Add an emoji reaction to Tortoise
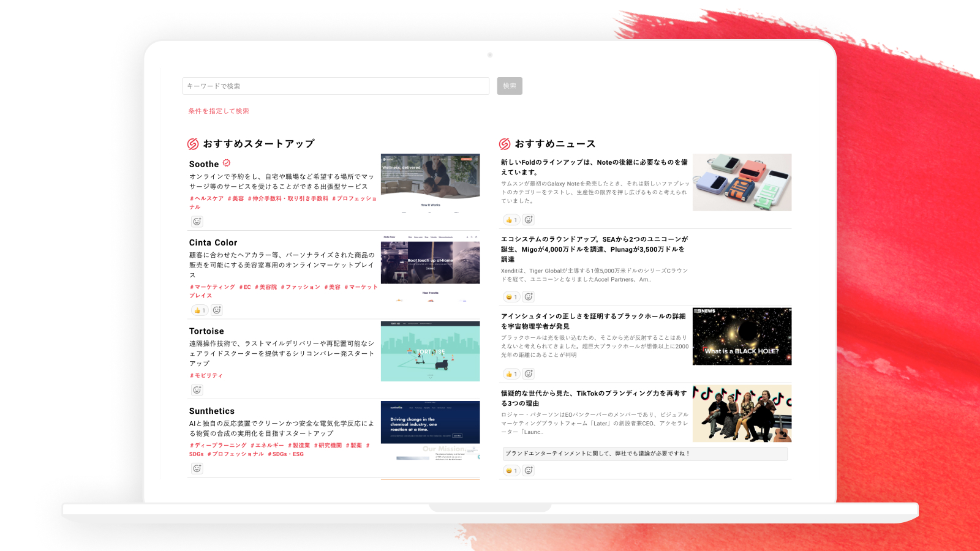This screenshot has height=551, width=980. coord(197,390)
